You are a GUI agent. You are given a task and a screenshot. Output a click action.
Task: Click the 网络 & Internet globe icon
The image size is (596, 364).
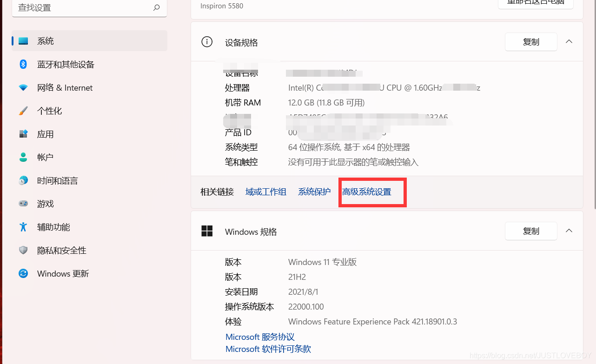(x=23, y=87)
